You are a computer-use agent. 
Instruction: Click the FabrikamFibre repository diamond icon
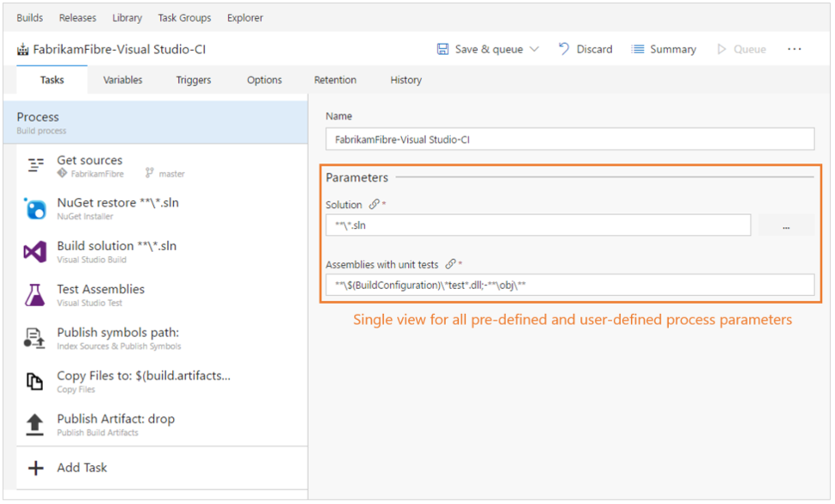pyautogui.click(x=62, y=174)
